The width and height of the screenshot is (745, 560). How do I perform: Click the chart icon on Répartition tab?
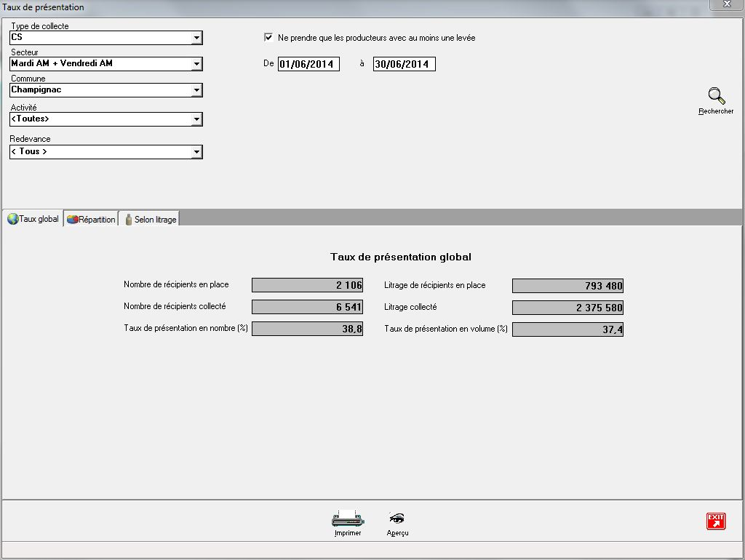pos(72,220)
